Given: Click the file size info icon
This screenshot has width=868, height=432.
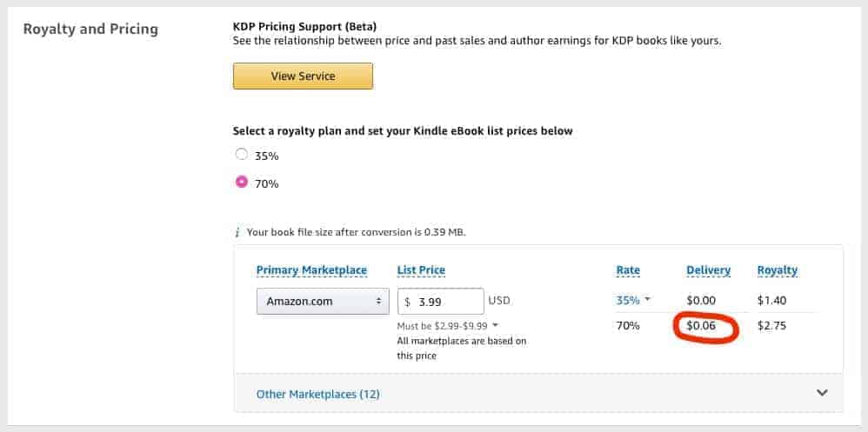Looking at the screenshot, I should (237, 232).
